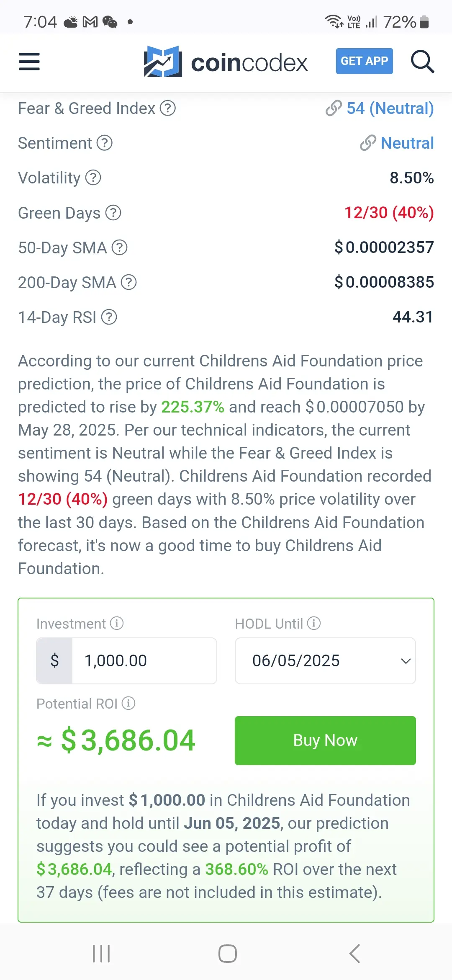Open Investment info icon
The image size is (452, 980).
coord(117,623)
